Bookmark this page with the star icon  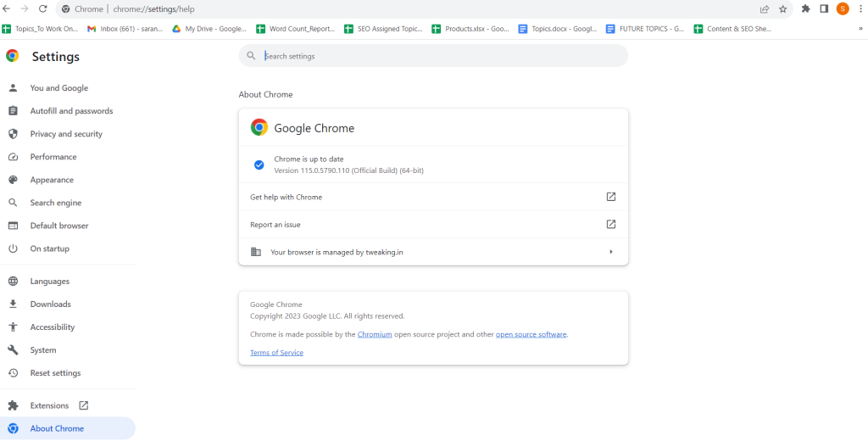(782, 8)
